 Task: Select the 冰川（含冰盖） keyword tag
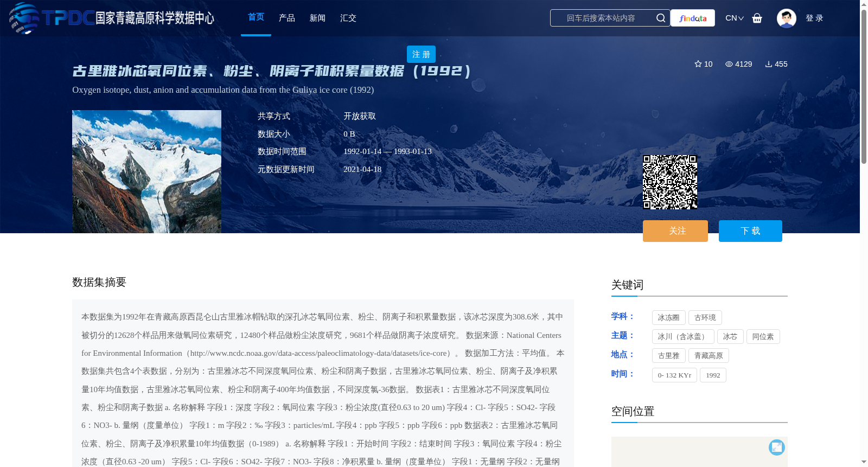(683, 337)
